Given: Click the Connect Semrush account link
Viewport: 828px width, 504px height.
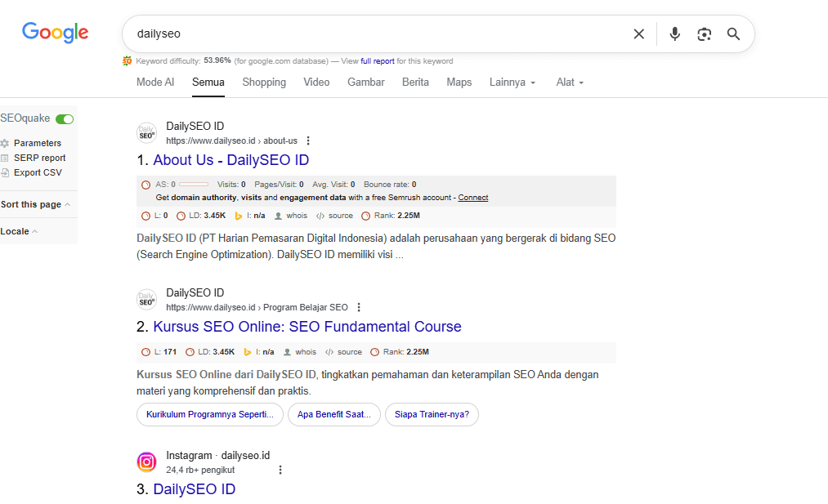Looking at the screenshot, I should 473,198.
